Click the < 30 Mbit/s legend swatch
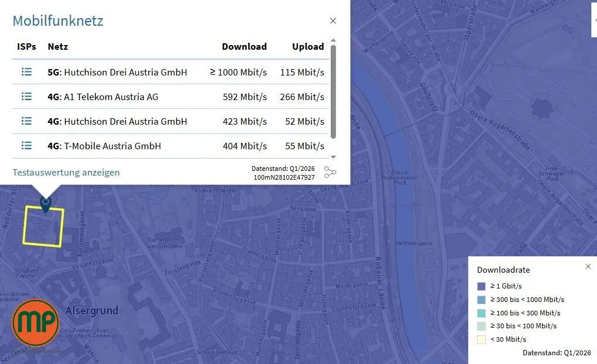Image resolution: width=597 pixels, height=364 pixels. 481,339
